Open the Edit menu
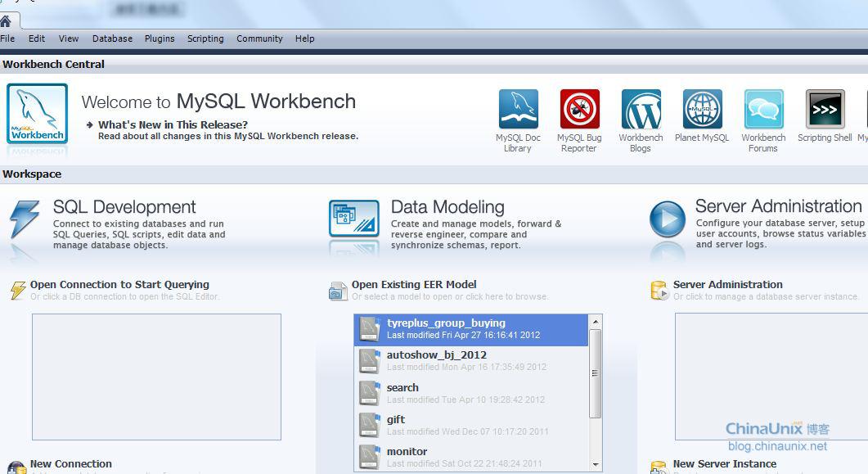The image size is (868, 474). click(37, 38)
